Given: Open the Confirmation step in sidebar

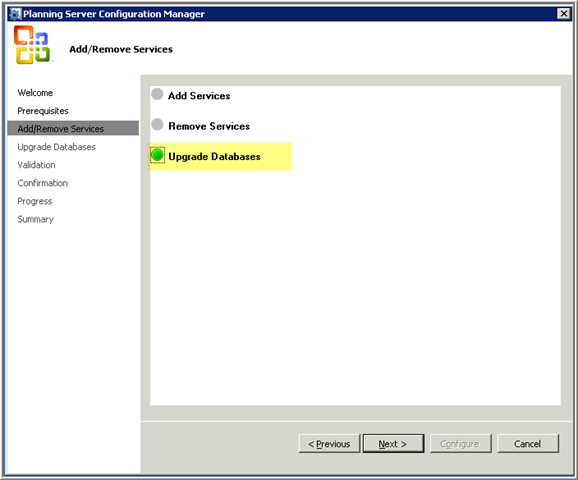Looking at the screenshot, I should click(43, 183).
